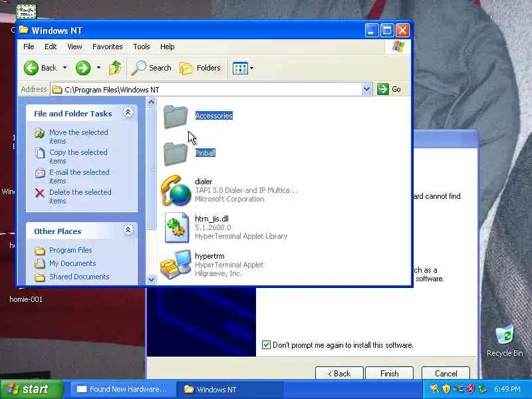Click the taskbar clock showing 6:49 PM
The image size is (532, 399).
(507, 389)
